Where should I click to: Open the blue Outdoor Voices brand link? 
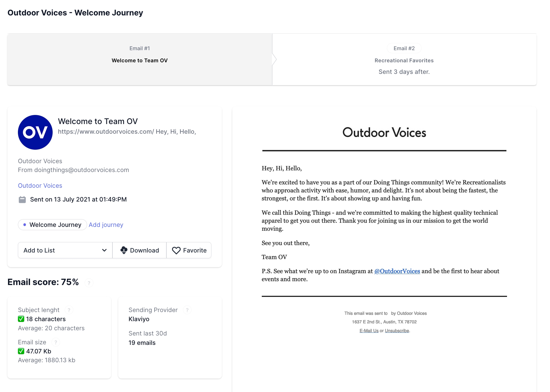tap(40, 186)
